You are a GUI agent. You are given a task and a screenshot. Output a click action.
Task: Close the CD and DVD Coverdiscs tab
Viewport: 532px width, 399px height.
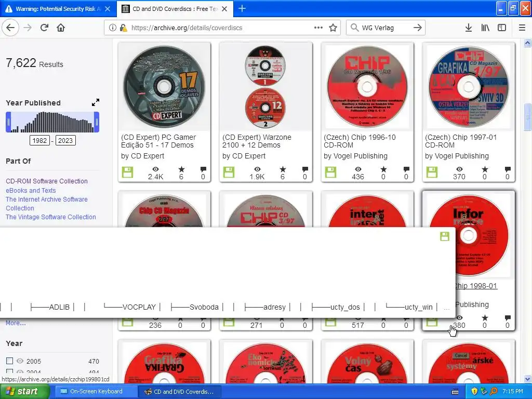(224, 9)
